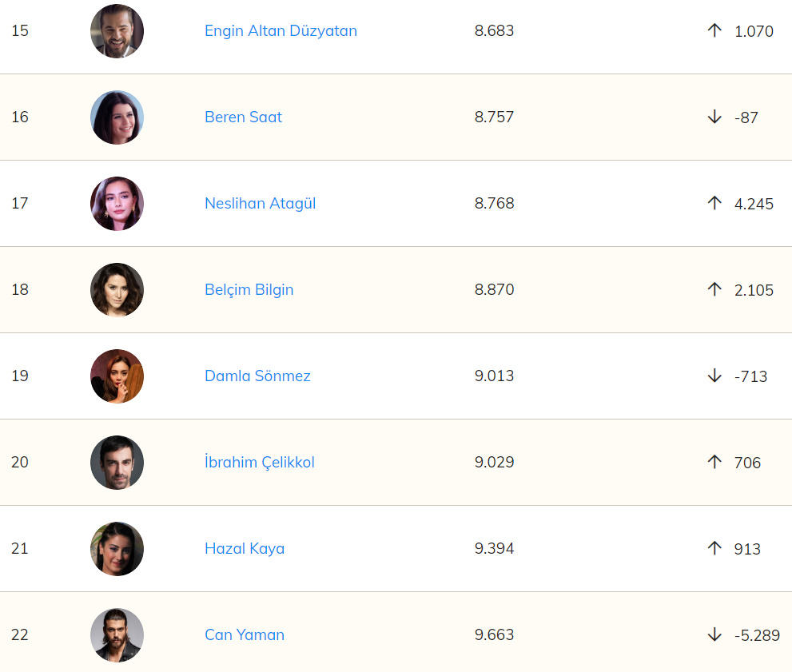This screenshot has width=792, height=672.
Task: Click the up arrow beside 4.245
Action: click(x=714, y=203)
